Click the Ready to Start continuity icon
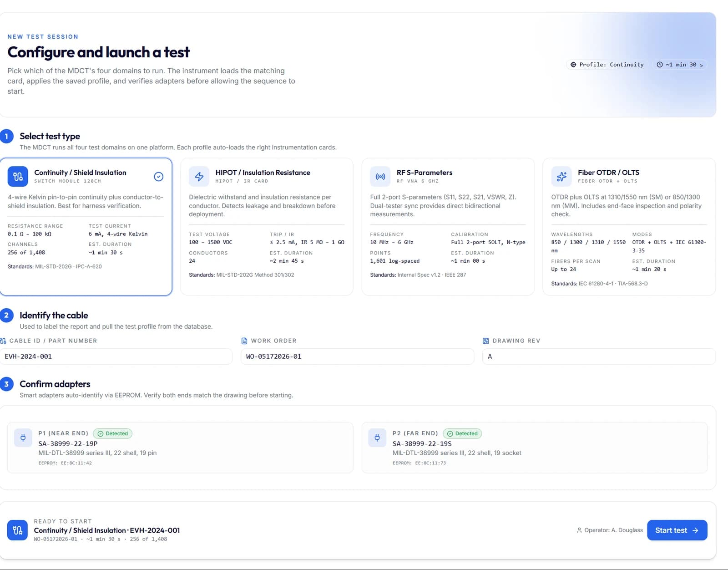The width and height of the screenshot is (728, 570). point(17,530)
